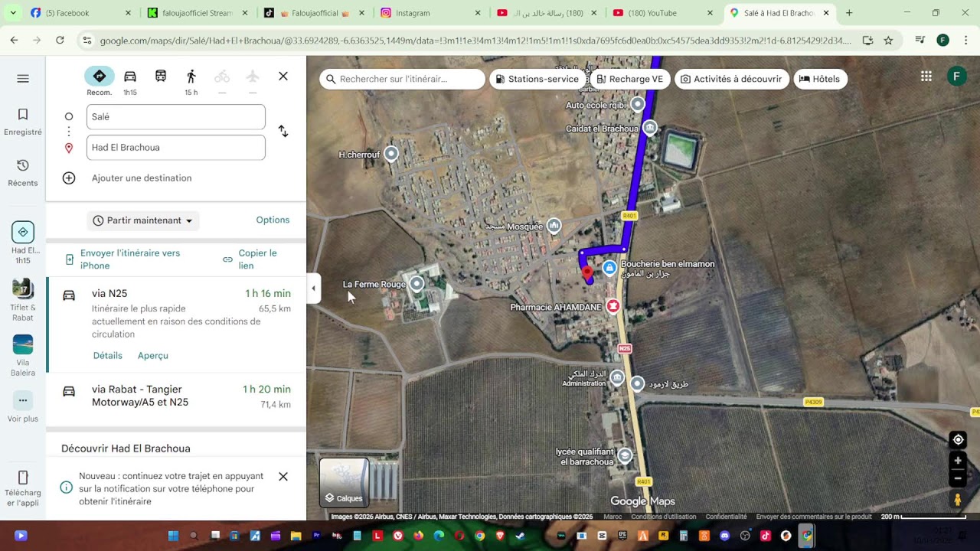Open Conditions d'utilisation link
The height and width of the screenshot is (551, 980).
[x=664, y=517]
